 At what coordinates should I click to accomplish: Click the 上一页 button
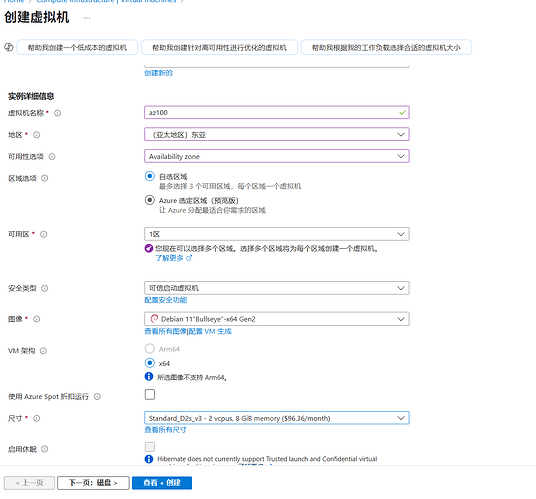[x=29, y=483]
